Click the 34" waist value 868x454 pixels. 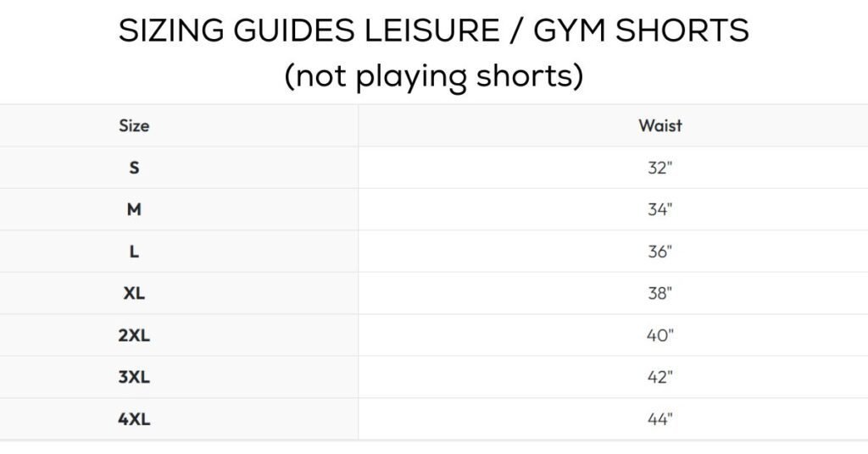point(659,209)
